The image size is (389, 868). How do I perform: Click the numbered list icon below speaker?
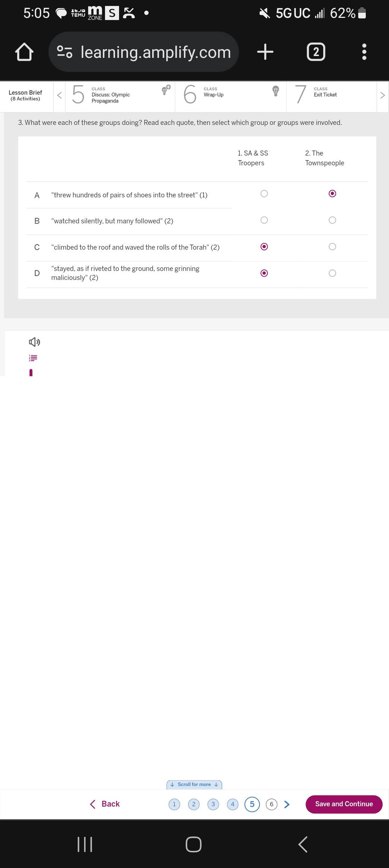33,358
